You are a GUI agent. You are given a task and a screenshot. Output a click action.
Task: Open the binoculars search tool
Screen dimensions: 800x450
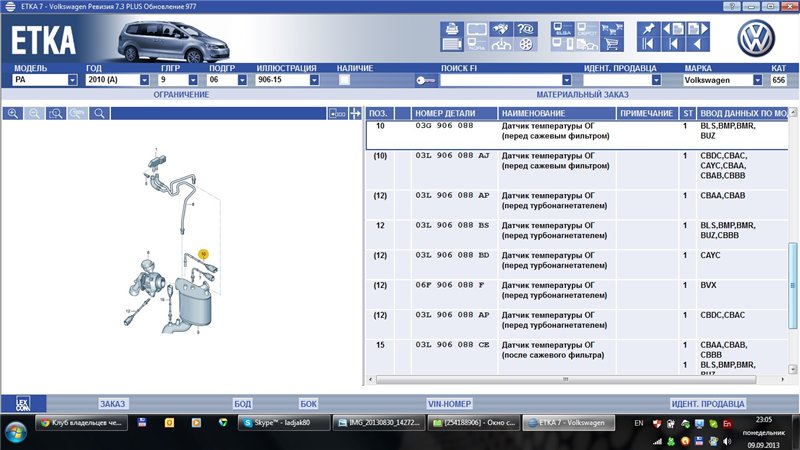501,29
